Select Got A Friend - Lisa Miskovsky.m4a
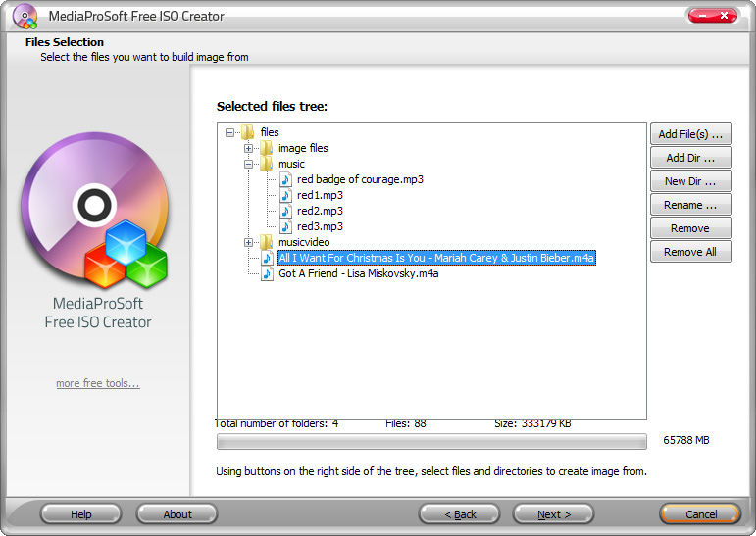This screenshot has height=536, width=756. point(359,273)
